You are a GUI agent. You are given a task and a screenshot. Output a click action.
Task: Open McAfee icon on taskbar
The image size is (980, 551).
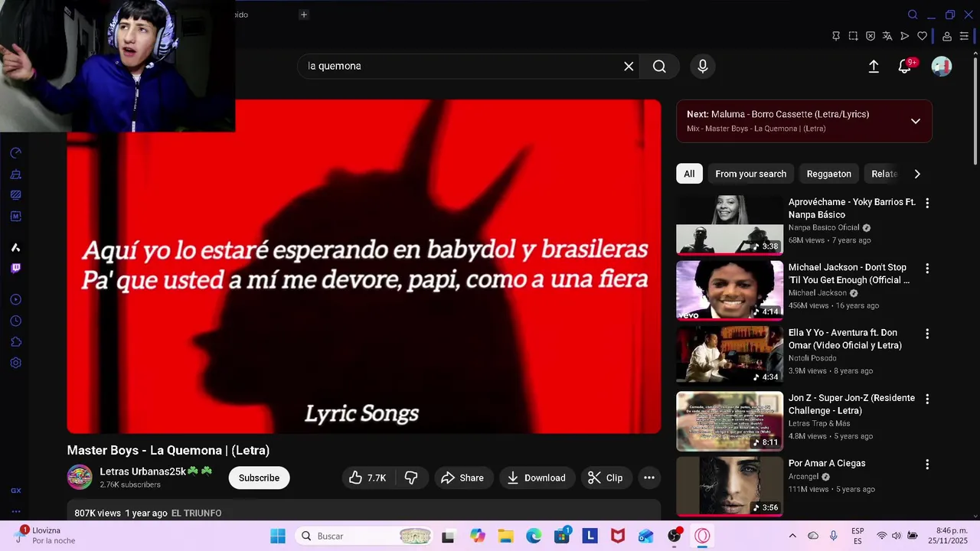[x=618, y=536]
